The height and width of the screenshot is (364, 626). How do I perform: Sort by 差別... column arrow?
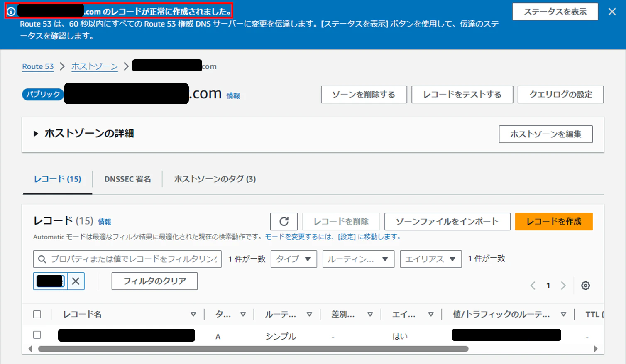370,314
